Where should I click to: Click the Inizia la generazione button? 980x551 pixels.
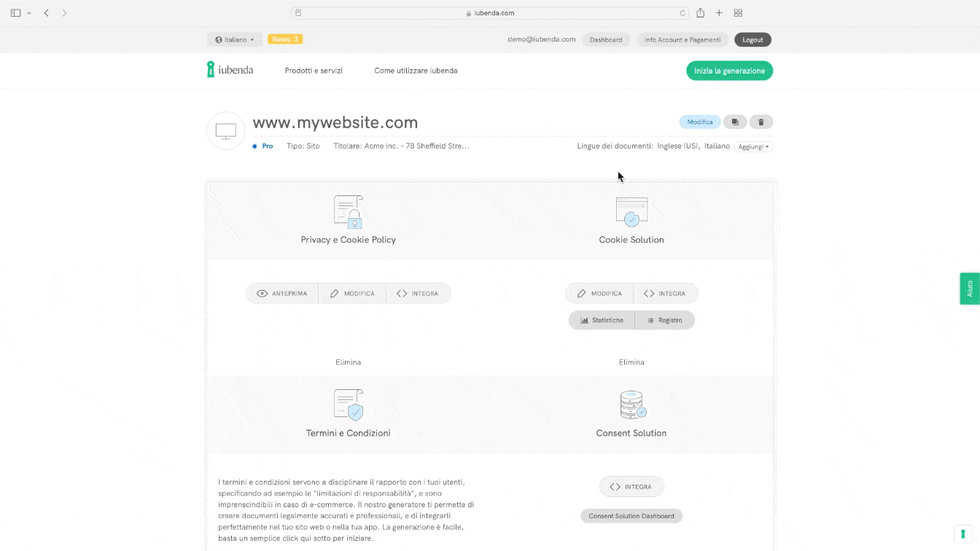tap(729, 71)
